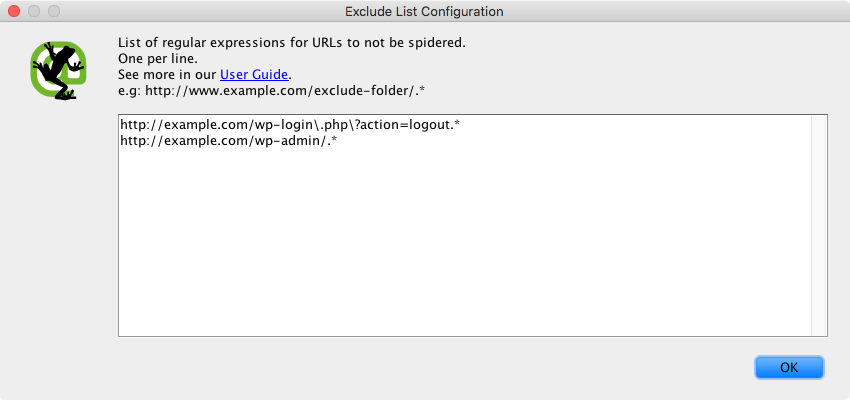Click the "See more in our" text
This screenshot has width=850, height=400.
(x=168, y=74)
